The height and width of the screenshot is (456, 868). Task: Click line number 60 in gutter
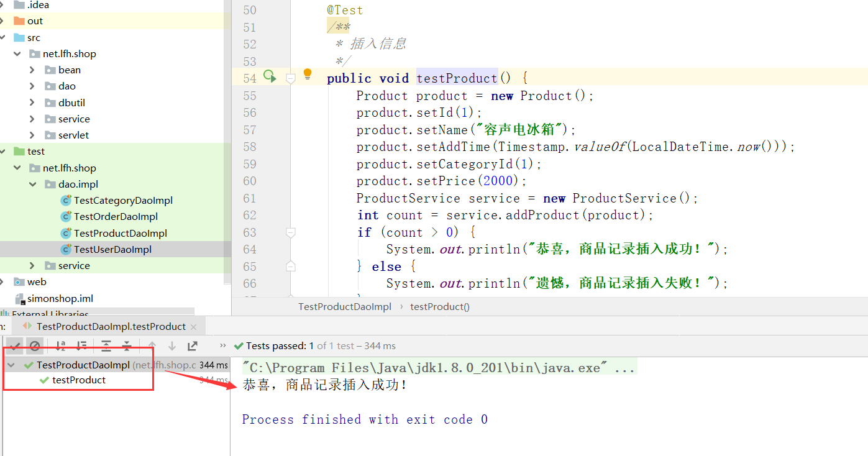(x=249, y=181)
